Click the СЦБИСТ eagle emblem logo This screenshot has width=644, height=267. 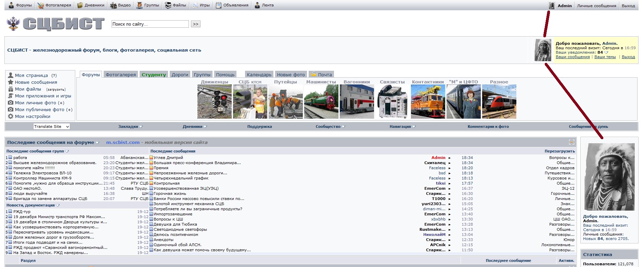[13, 24]
